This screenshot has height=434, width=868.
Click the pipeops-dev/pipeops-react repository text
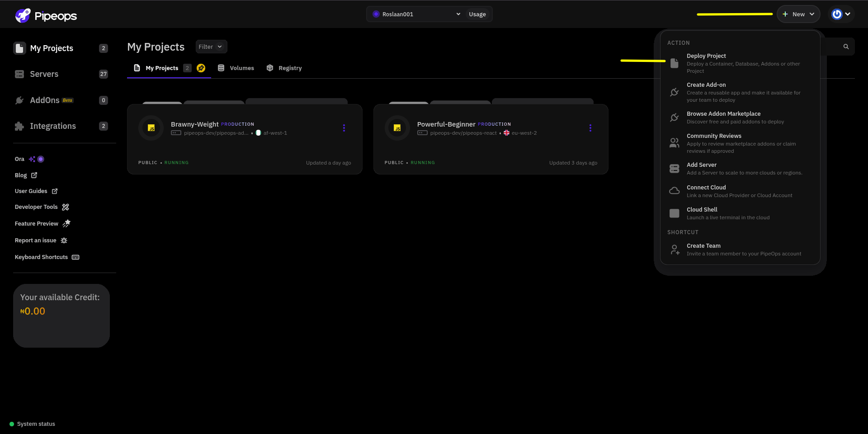[463, 133]
